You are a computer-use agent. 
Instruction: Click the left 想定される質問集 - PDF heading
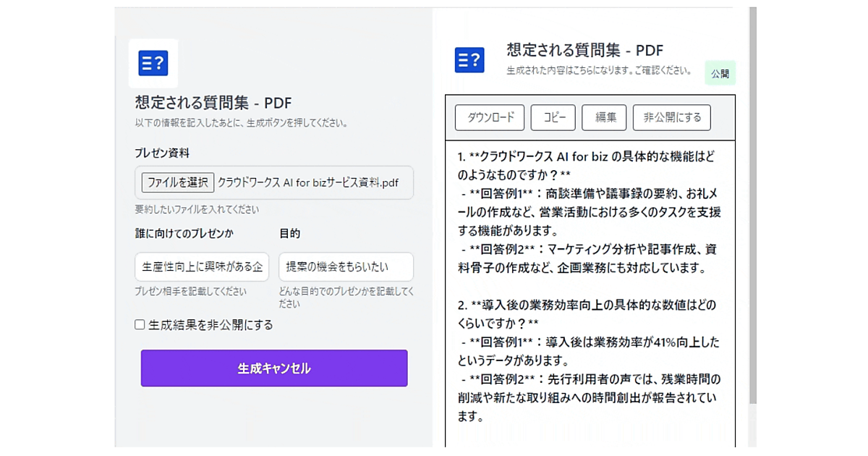click(213, 103)
